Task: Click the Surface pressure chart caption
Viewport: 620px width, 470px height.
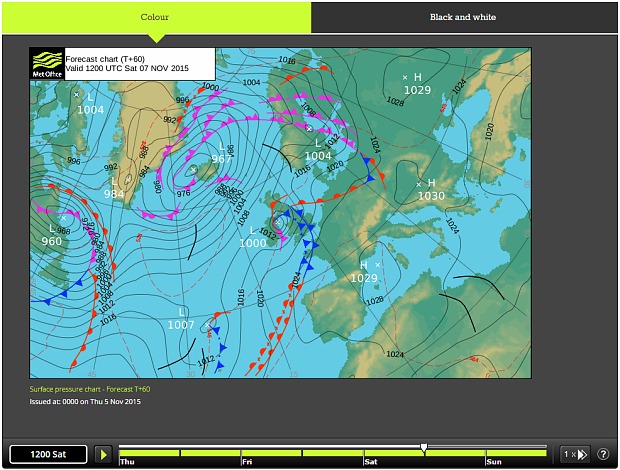Action: [x=90, y=389]
